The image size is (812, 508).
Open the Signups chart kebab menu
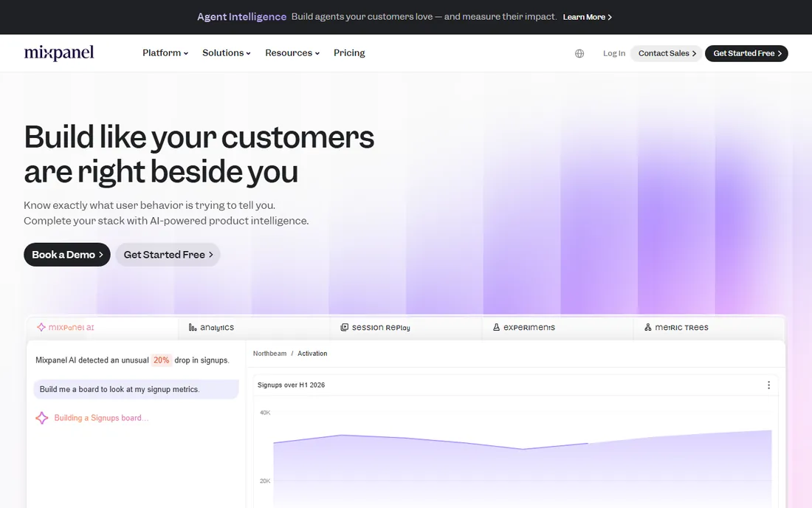768,385
